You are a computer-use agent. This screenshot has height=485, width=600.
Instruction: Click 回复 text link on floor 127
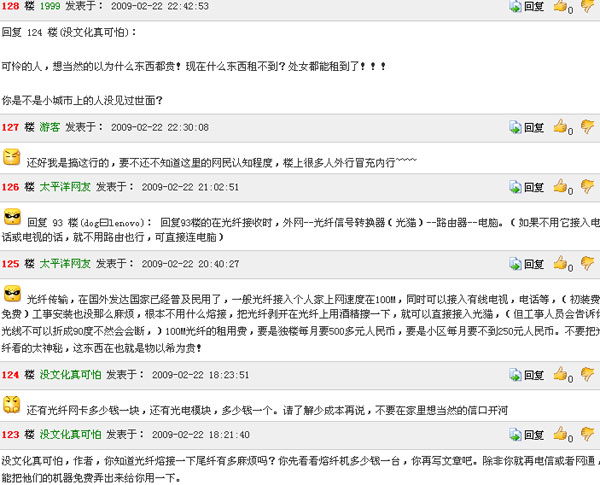click(x=534, y=127)
